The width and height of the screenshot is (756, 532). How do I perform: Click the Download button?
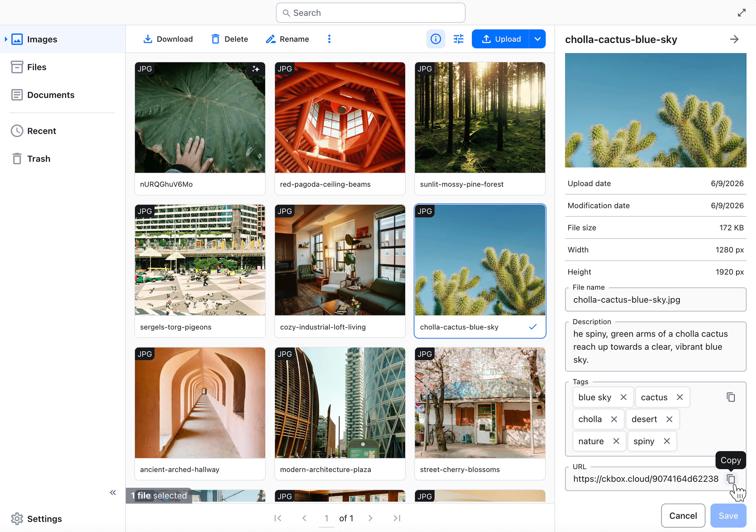click(x=168, y=39)
